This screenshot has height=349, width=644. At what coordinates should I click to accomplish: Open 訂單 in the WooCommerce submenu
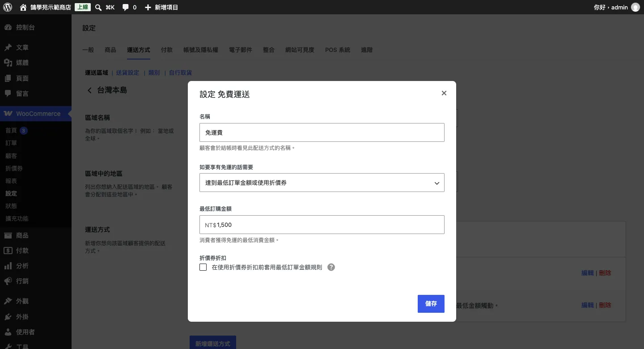(x=11, y=143)
